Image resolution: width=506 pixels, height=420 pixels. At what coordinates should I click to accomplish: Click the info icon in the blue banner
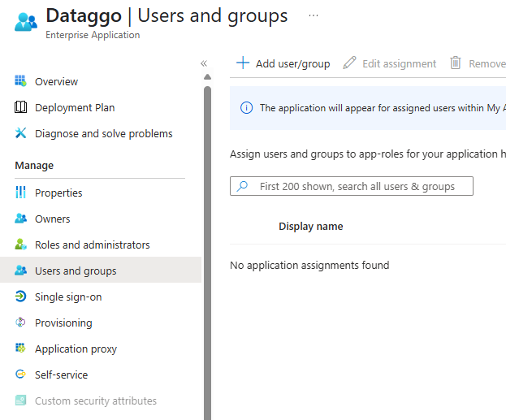[x=247, y=107]
